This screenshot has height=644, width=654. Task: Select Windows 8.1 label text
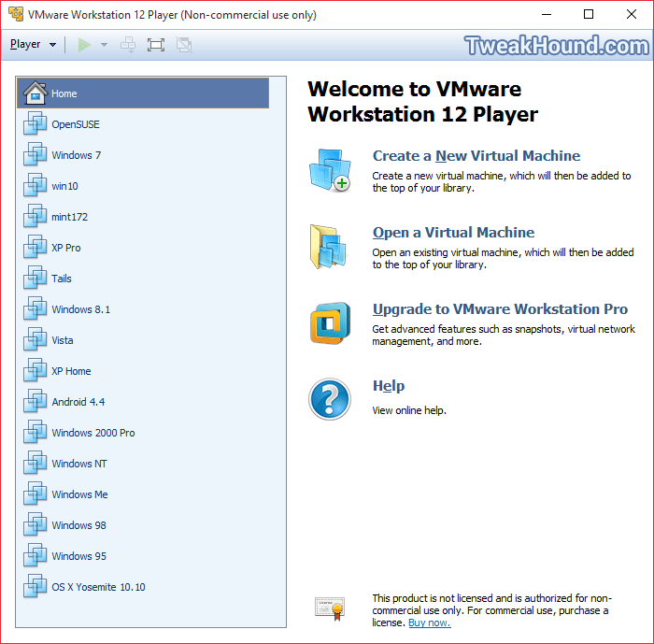(x=81, y=309)
